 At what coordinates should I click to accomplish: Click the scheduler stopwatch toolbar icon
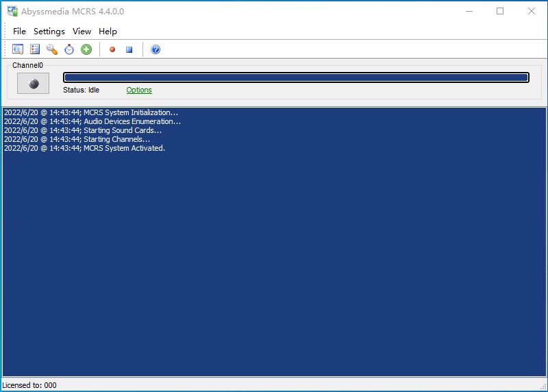point(69,49)
